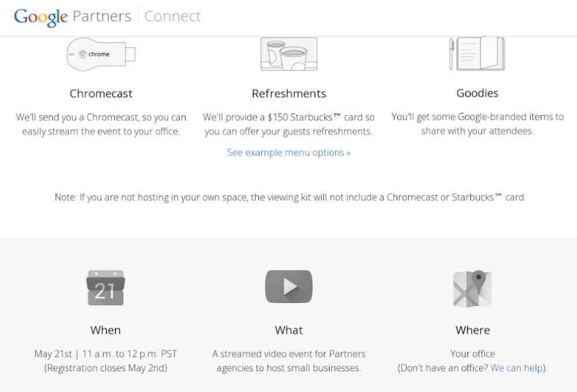Click the viewing kit note text
Image resolution: width=577 pixels, height=392 pixels.
point(289,197)
